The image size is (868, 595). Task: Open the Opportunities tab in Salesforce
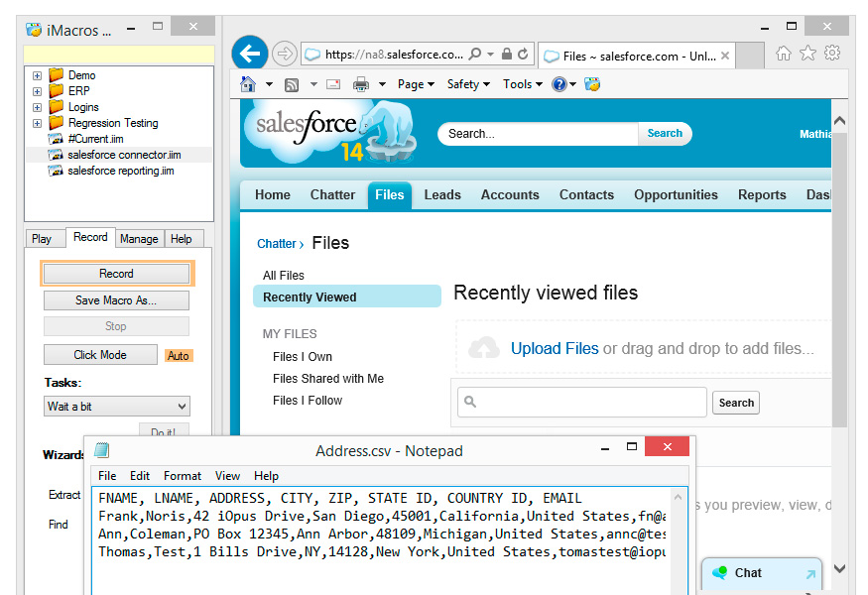[676, 194]
